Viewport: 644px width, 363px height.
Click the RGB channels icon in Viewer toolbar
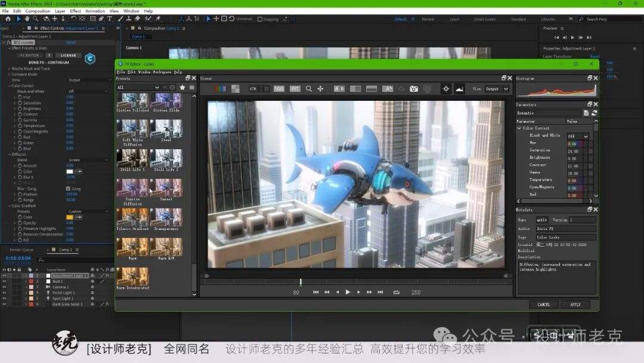coord(220,89)
